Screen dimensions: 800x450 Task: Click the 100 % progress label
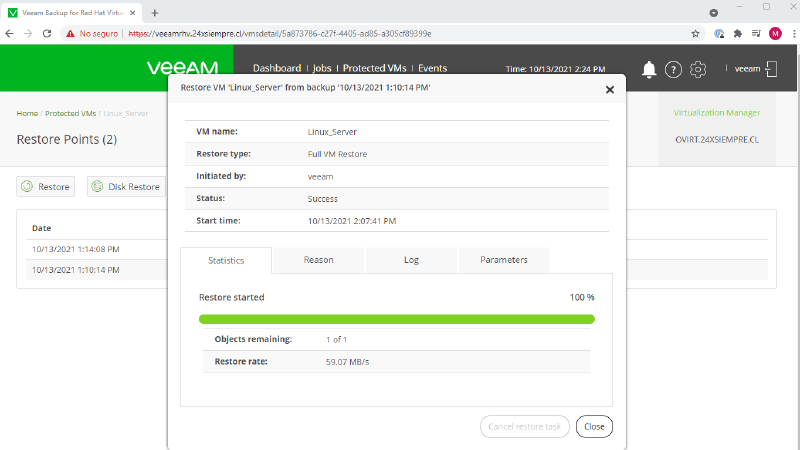(x=582, y=297)
